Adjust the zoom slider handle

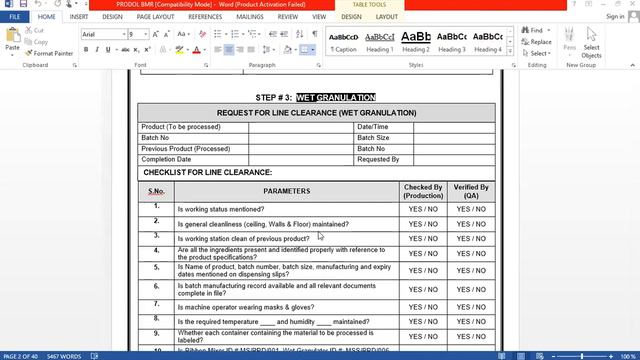(582, 356)
